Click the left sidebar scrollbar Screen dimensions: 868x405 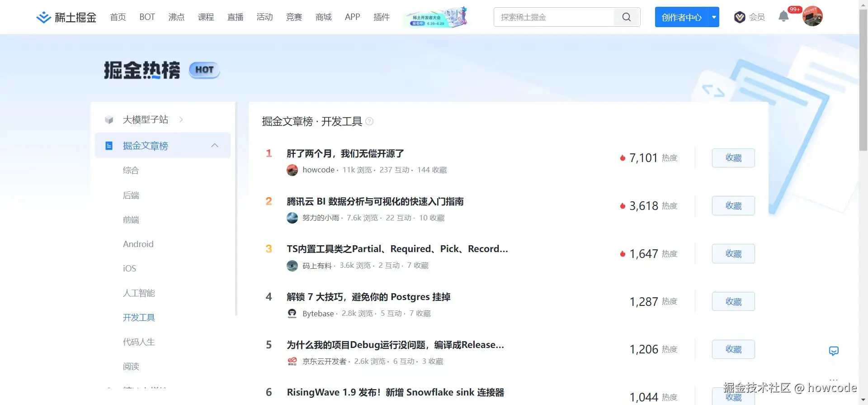(x=236, y=208)
